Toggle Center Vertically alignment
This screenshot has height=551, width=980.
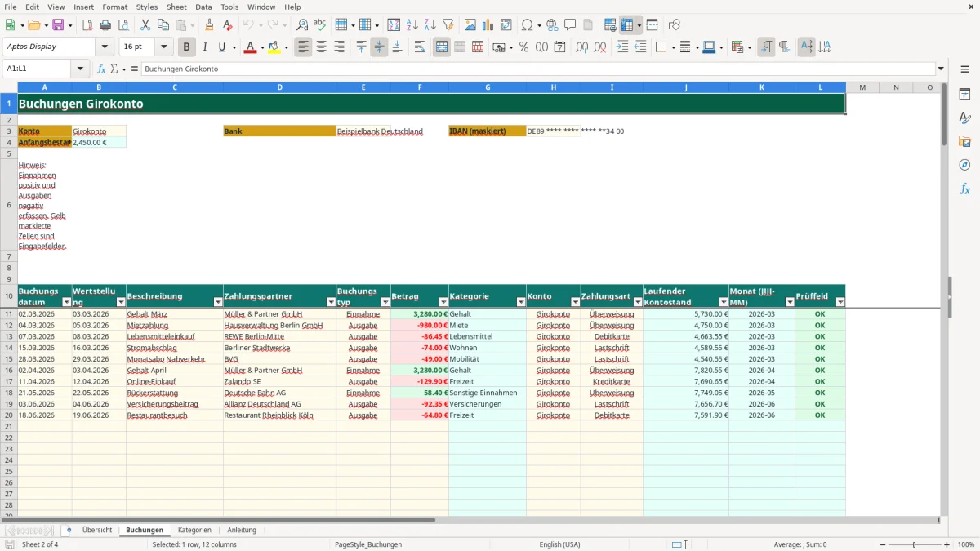point(379,47)
